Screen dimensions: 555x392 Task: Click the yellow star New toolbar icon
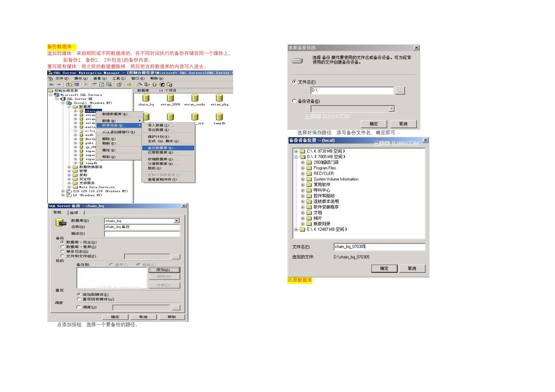[129, 84]
